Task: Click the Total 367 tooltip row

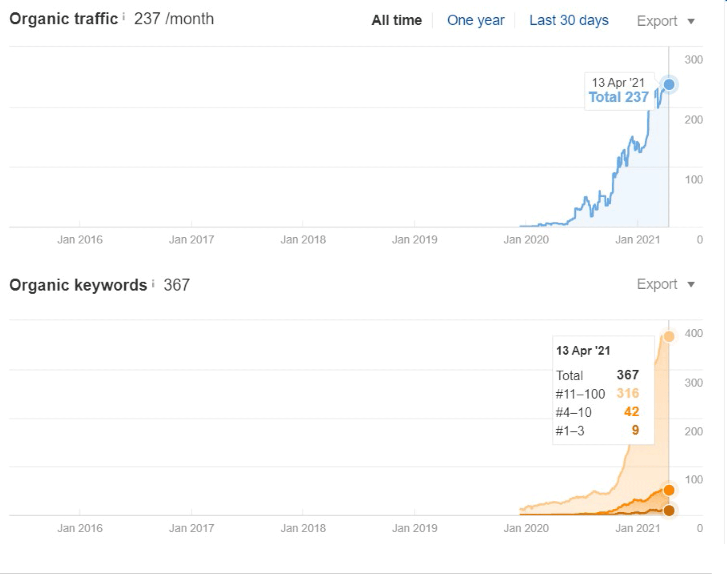Action: pos(597,375)
